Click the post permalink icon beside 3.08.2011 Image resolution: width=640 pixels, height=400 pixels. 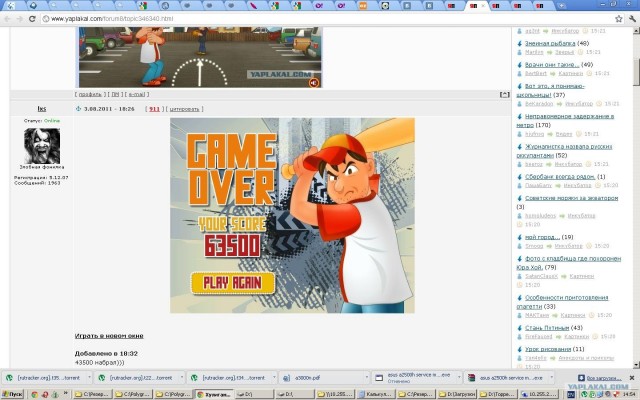pyautogui.click(x=78, y=109)
